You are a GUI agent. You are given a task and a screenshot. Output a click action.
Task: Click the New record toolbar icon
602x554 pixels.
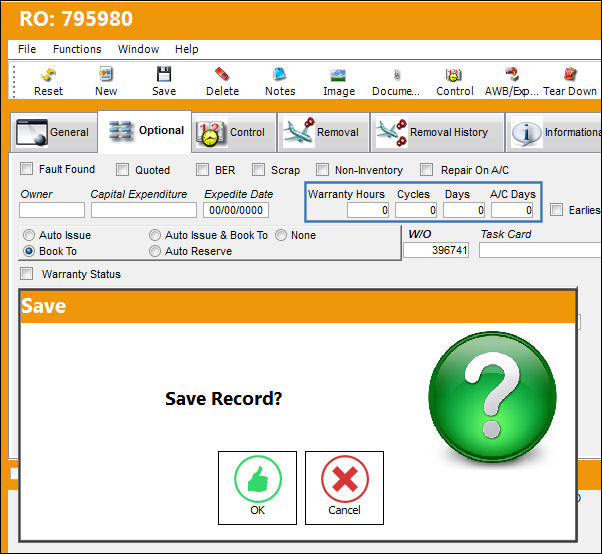pyautogui.click(x=106, y=74)
